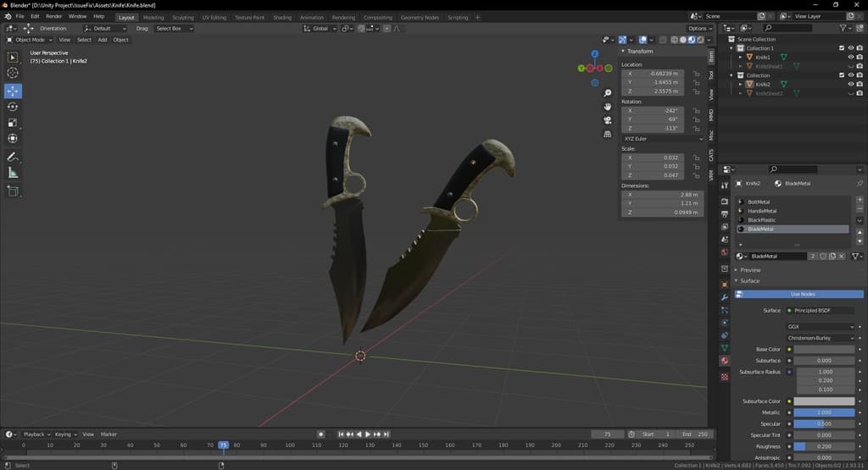Click the Roughness slider

[x=824, y=446]
